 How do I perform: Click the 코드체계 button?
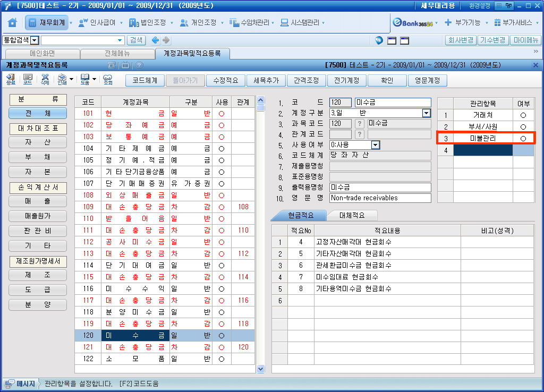tap(144, 81)
